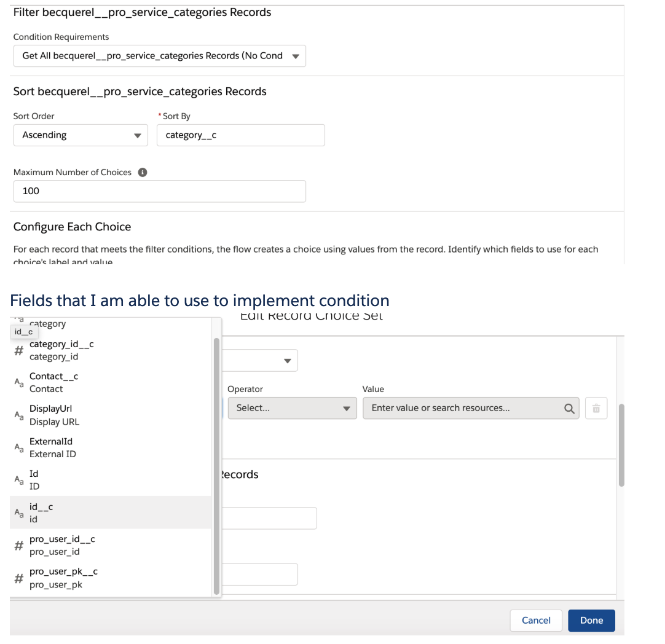Screen dimensions: 665x644
Task: Open the Operator Select dropdown
Action: click(292, 408)
